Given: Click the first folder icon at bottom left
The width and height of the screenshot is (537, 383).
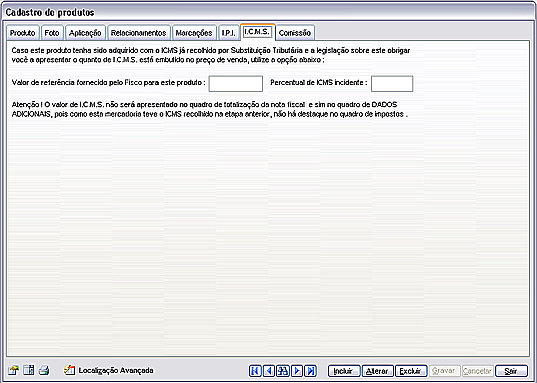Looking at the screenshot, I should pos(14,370).
